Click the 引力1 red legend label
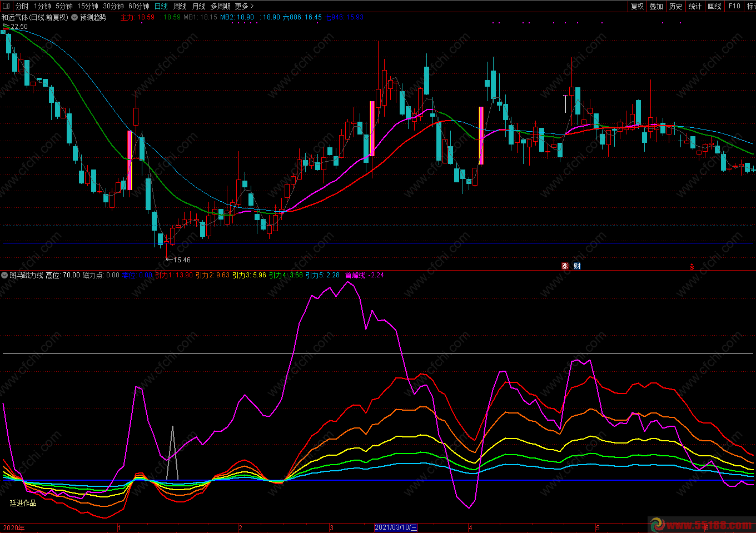This screenshot has width=756, height=533. click(x=164, y=275)
